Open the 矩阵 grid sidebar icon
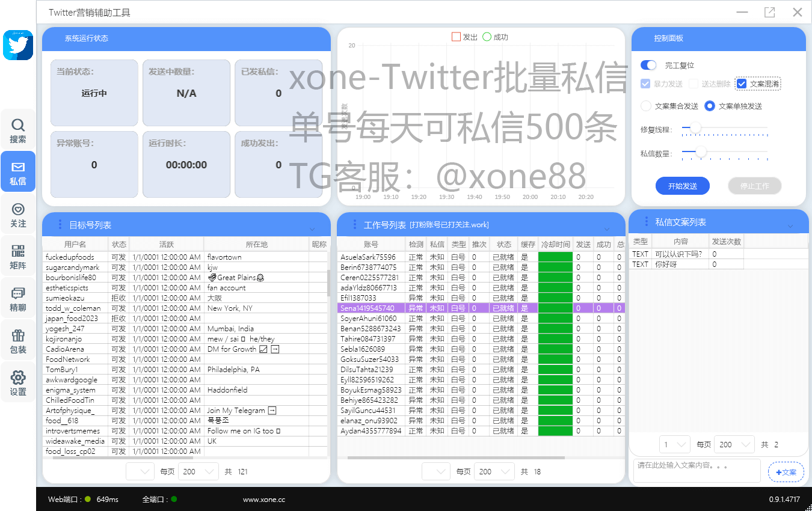 [18, 256]
